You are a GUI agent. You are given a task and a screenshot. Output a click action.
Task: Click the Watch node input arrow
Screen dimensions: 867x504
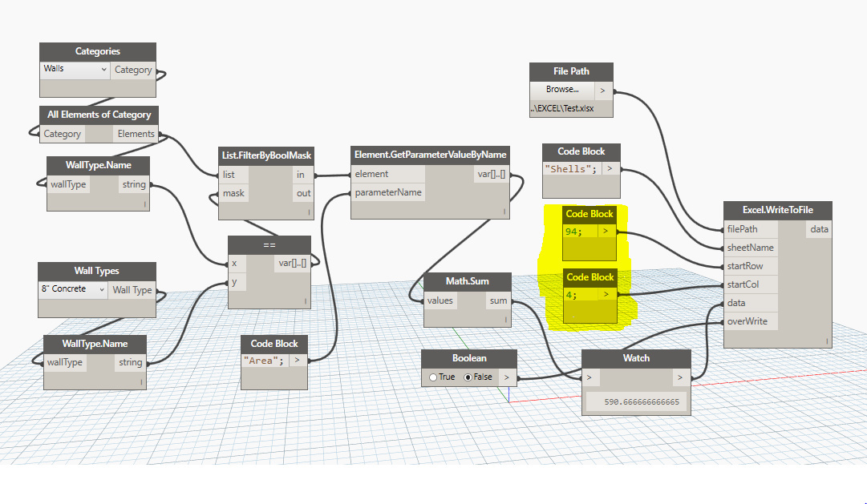590,377
